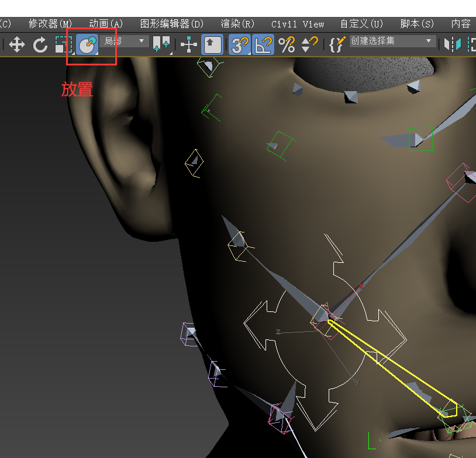The image size is (476, 458).
Task: Open the 修改器(M) menu
Action: 50,23
